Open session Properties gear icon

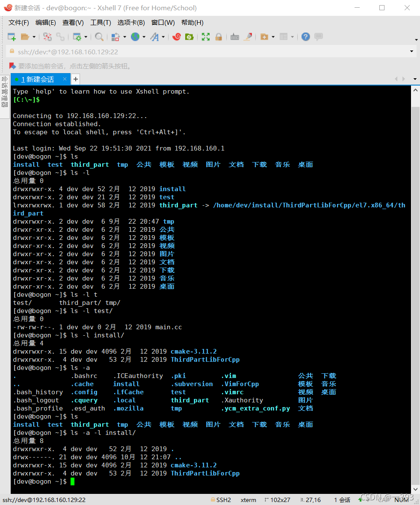77,37
